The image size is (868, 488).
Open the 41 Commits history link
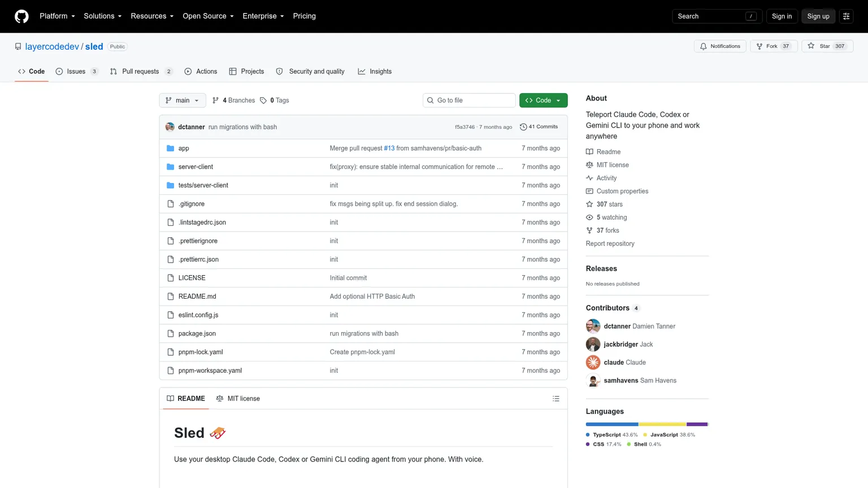(x=539, y=127)
